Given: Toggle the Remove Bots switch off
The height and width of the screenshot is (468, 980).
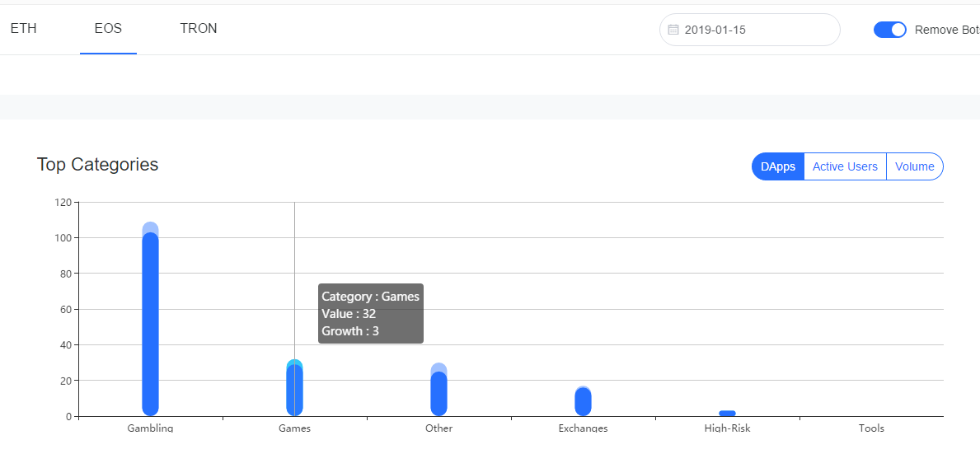Looking at the screenshot, I should (x=890, y=30).
